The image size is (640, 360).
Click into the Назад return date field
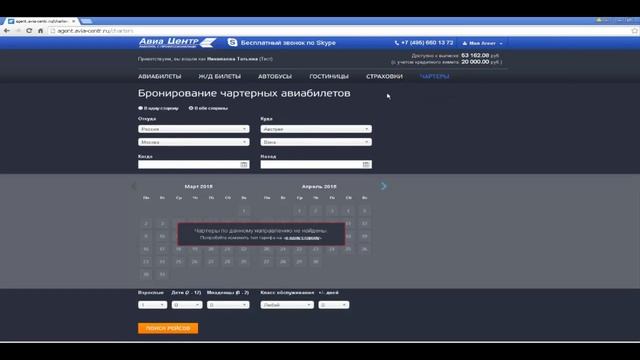[x=316, y=164]
